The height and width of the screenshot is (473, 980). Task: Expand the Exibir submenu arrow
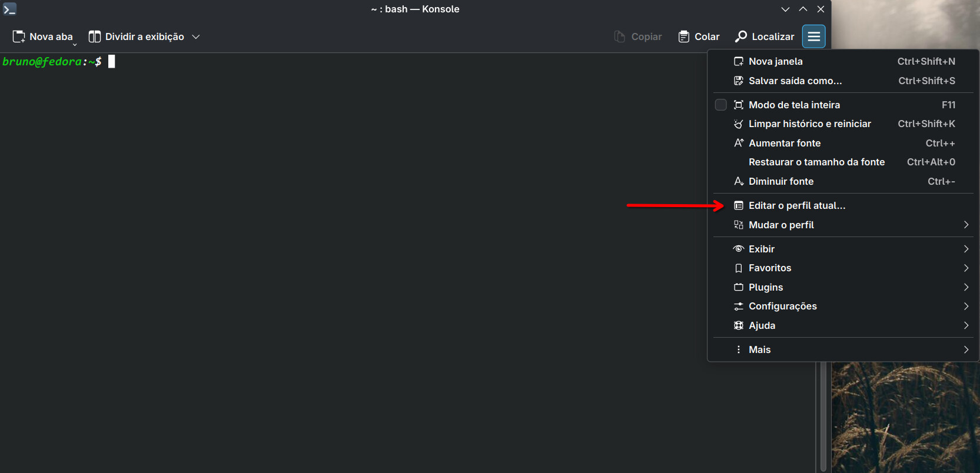click(966, 249)
